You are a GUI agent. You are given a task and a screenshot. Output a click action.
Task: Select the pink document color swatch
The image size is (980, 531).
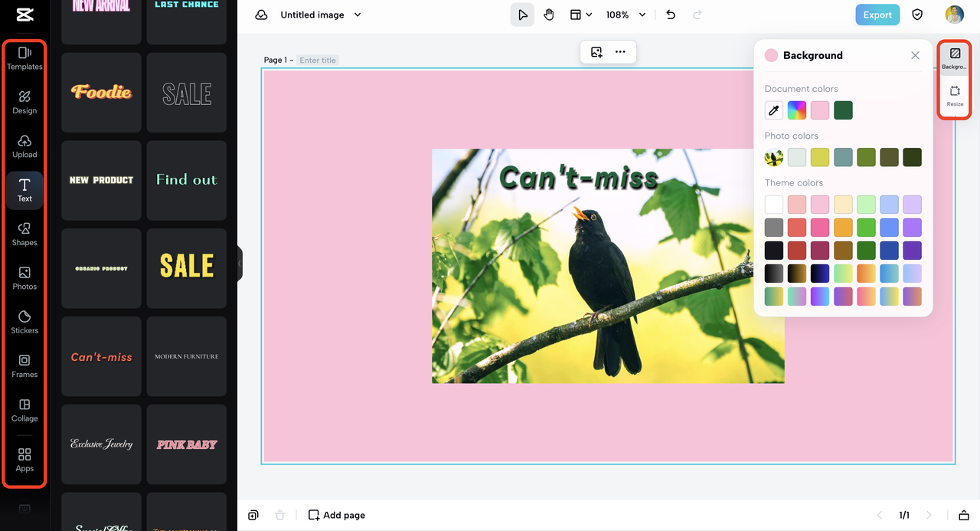820,110
